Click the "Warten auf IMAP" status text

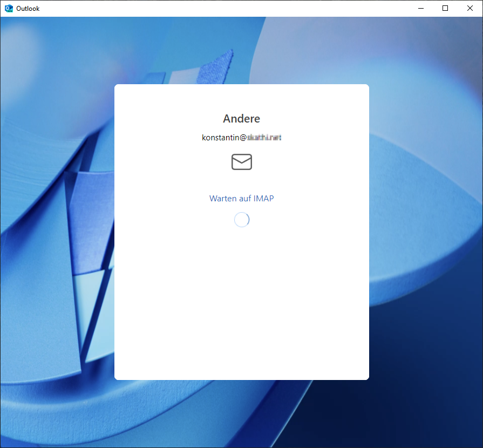tap(242, 199)
